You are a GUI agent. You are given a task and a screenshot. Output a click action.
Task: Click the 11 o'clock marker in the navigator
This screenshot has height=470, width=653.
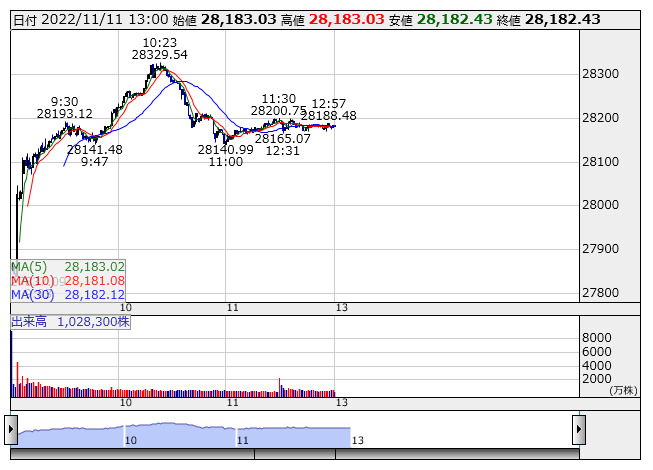243,440
